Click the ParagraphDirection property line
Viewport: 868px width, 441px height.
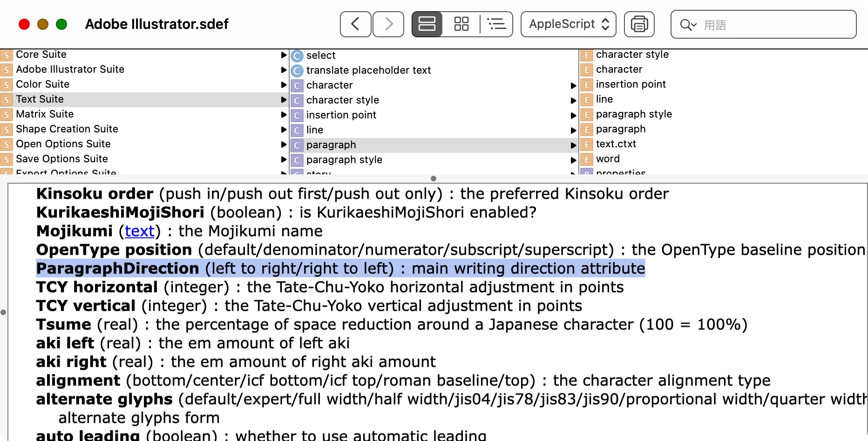click(340, 269)
